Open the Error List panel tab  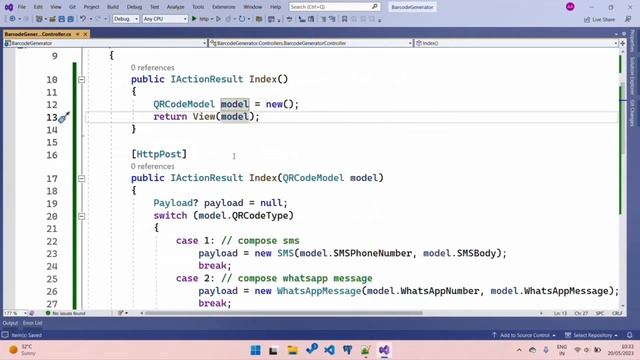point(33,323)
